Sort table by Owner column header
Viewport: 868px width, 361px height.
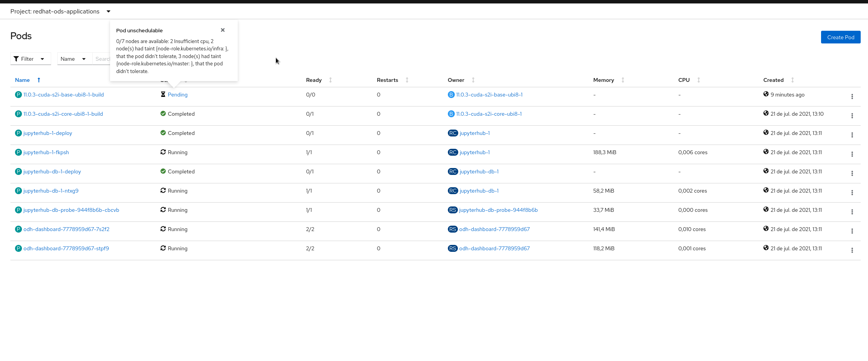click(456, 80)
